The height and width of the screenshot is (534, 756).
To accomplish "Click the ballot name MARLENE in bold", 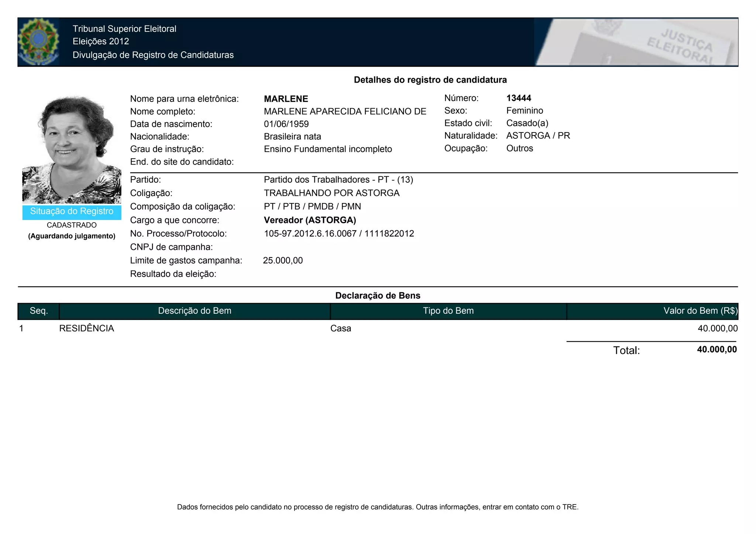I will [286, 99].
